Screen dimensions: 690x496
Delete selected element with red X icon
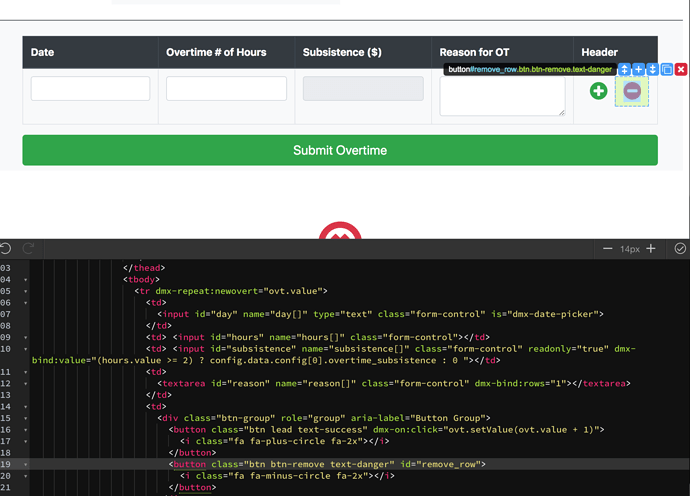[x=681, y=70]
